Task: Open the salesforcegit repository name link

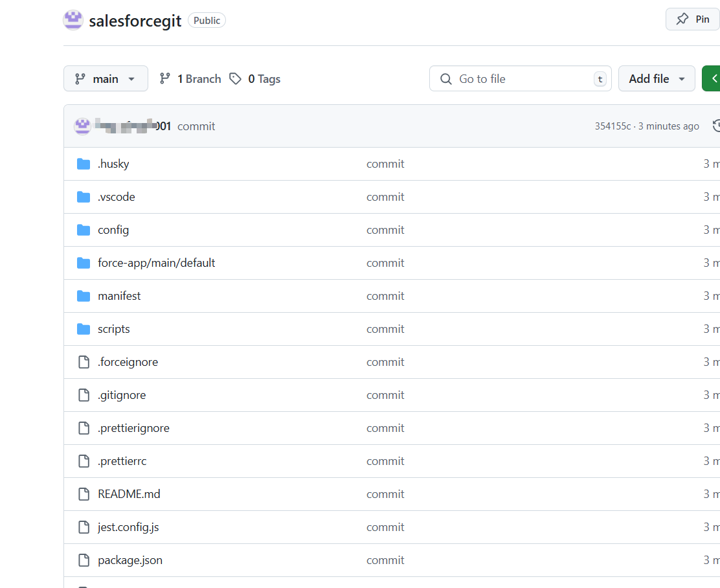Action: (x=135, y=21)
